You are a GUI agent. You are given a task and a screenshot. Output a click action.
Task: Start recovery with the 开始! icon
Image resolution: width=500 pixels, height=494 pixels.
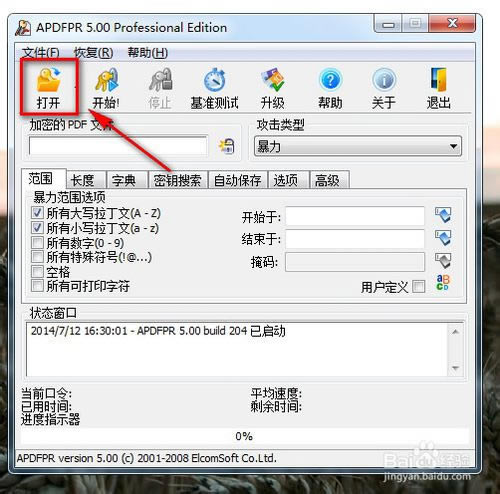pyautogui.click(x=106, y=88)
